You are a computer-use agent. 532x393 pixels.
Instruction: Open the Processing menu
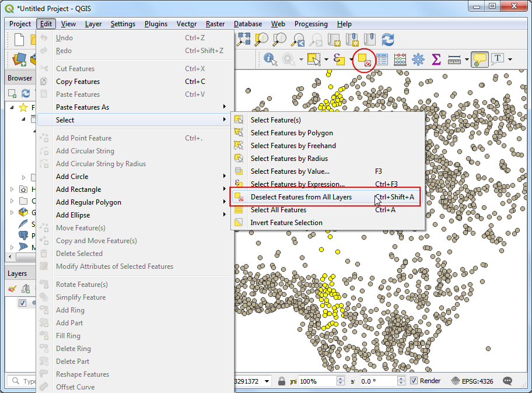point(311,24)
